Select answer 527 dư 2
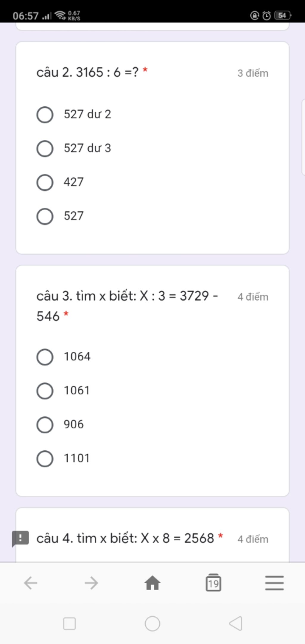This screenshot has width=305, height=644. [x=45, y=115]
